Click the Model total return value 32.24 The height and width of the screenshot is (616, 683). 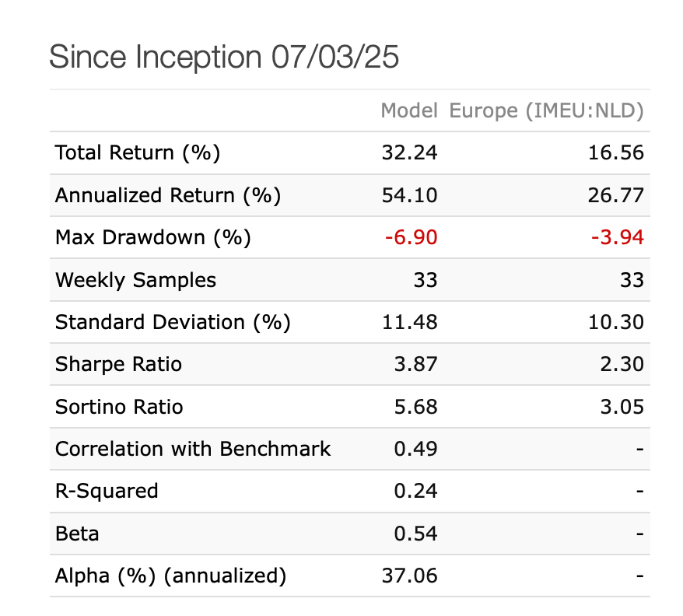tap(412, 153)
